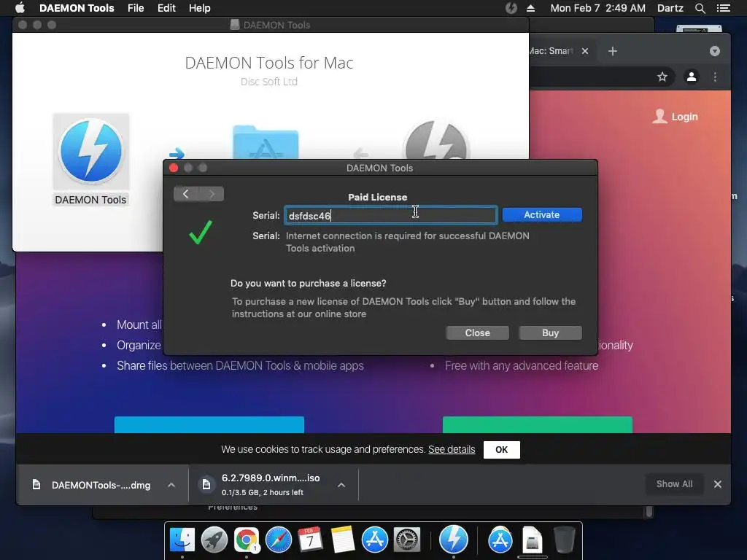The width and height of the screenshot is (747, 560).
Task: Open the mounted disk image in Dock
Action: point(532,540)
